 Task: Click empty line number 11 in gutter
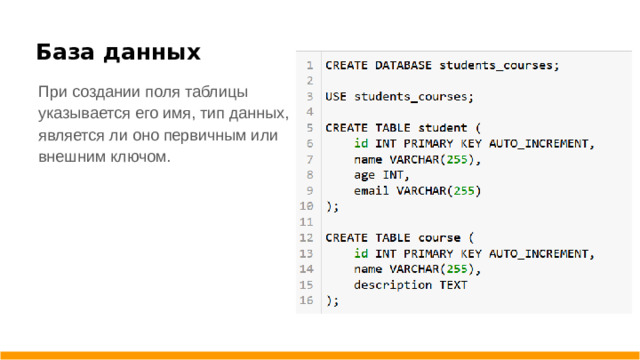tap(307, 222)
